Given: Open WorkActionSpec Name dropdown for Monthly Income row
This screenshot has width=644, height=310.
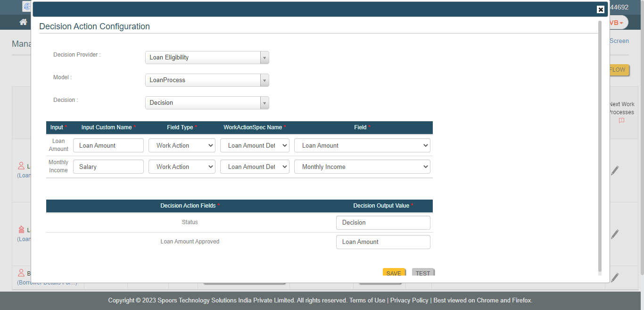Looking at the screenshot, I should point(255,167).
